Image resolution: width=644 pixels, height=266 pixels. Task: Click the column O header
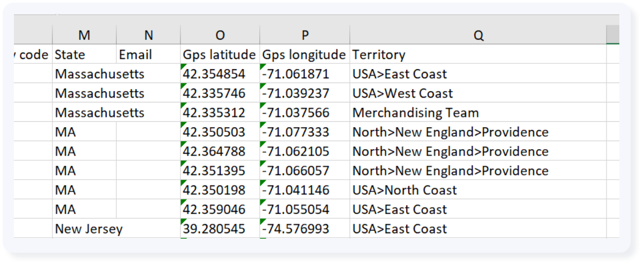pyautogui.click(x=220, y=35)
